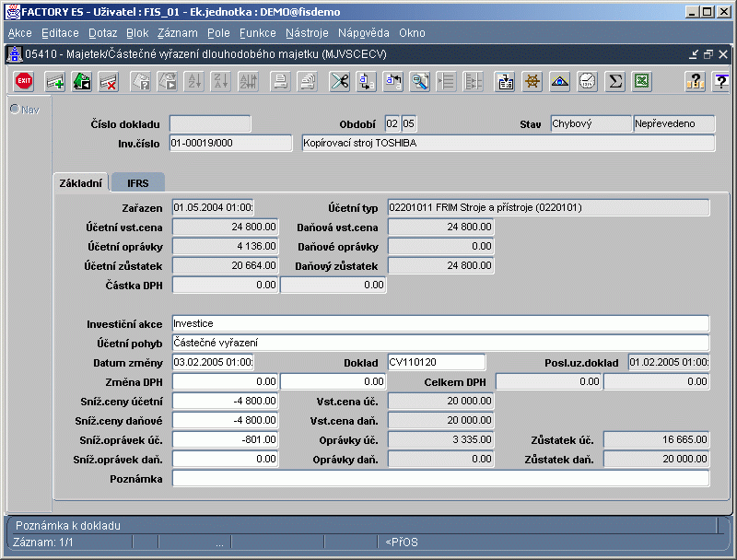
Task: Switch to the IFRS tab
Action: pyautogui.click(x=138, y=182)
